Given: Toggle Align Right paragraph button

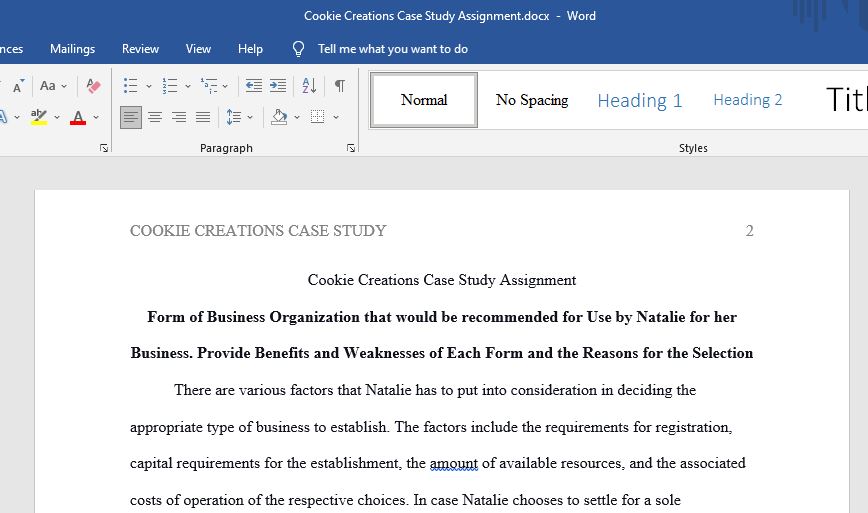Looking at the screenshot, I should (x=179, y=117).
